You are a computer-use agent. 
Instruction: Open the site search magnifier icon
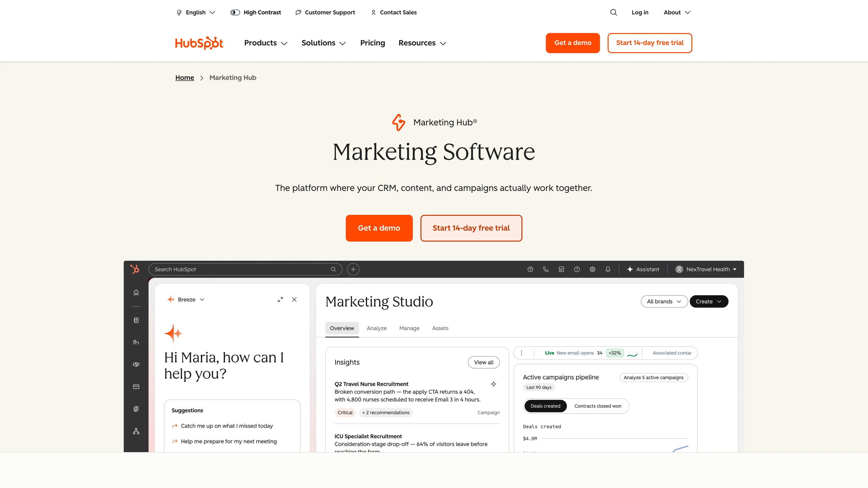click(x=614, y=12)
